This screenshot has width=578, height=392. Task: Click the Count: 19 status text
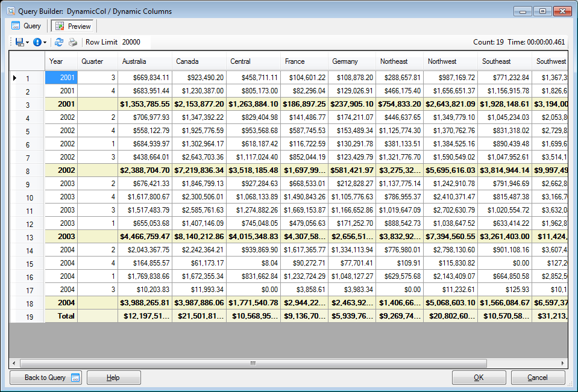point(488,42)
